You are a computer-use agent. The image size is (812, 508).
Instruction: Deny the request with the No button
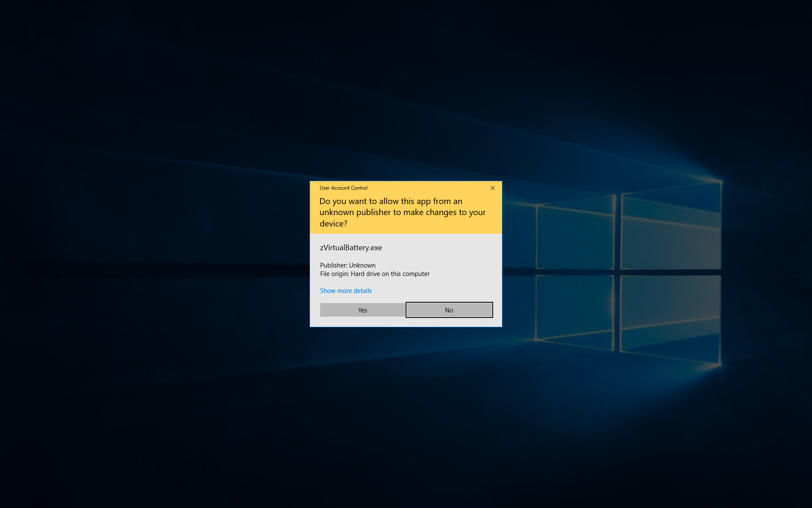449,310
